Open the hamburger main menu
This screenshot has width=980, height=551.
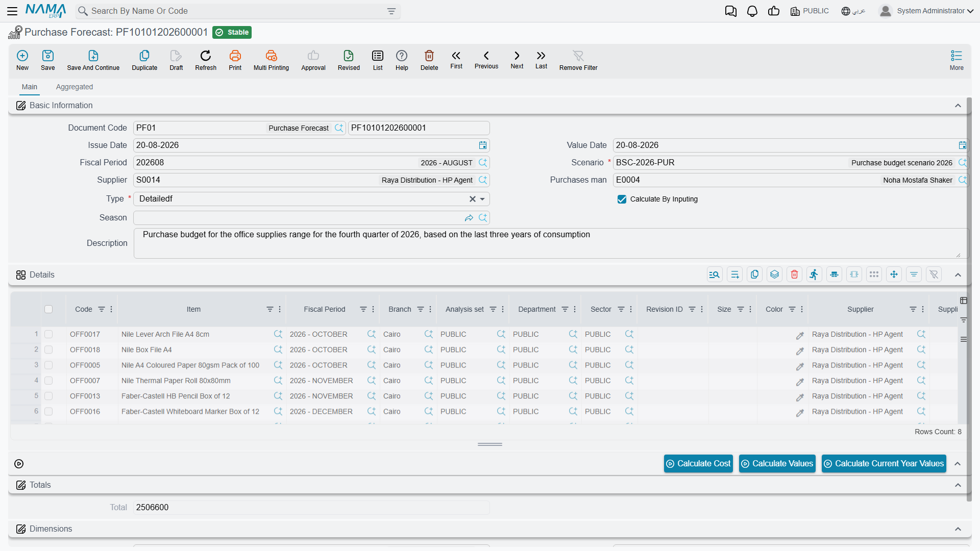(12, 11)
